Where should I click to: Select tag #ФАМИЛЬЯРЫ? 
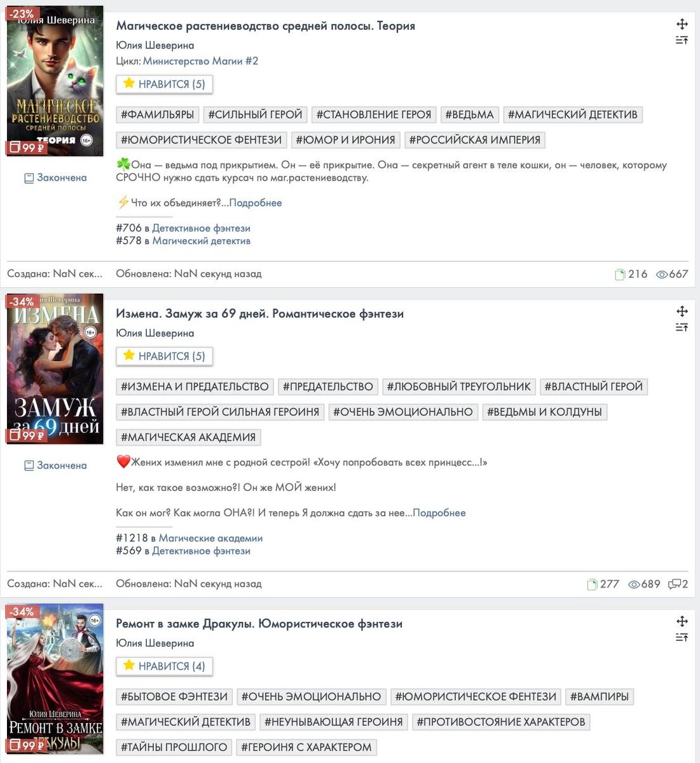click(157, 114)
